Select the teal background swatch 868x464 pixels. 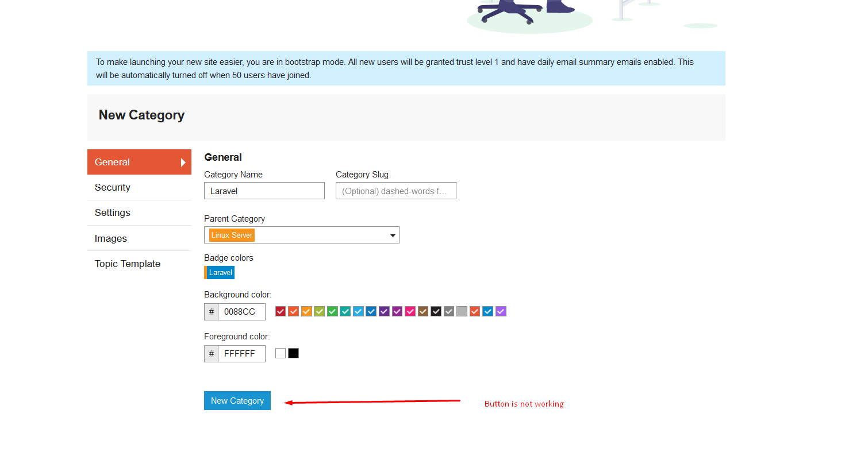pyautogui.click(x=345, y=311)
